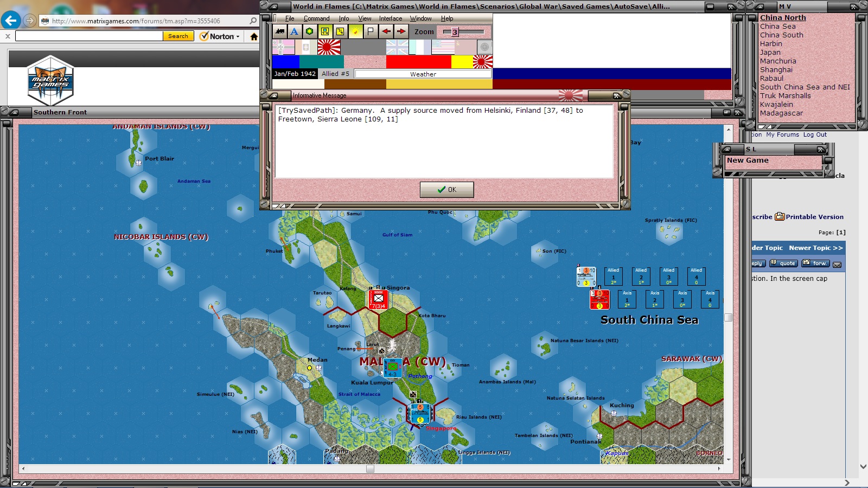Click the highlighted yellow unit counter toolbar icon

pyautogui.click(x=325, y=31)
